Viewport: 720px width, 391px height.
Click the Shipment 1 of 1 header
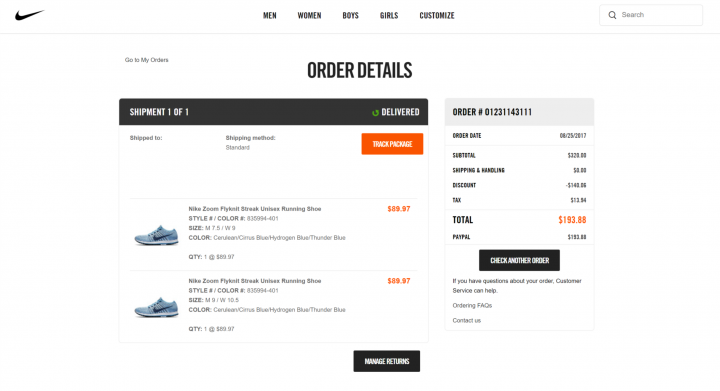(274, 112)
